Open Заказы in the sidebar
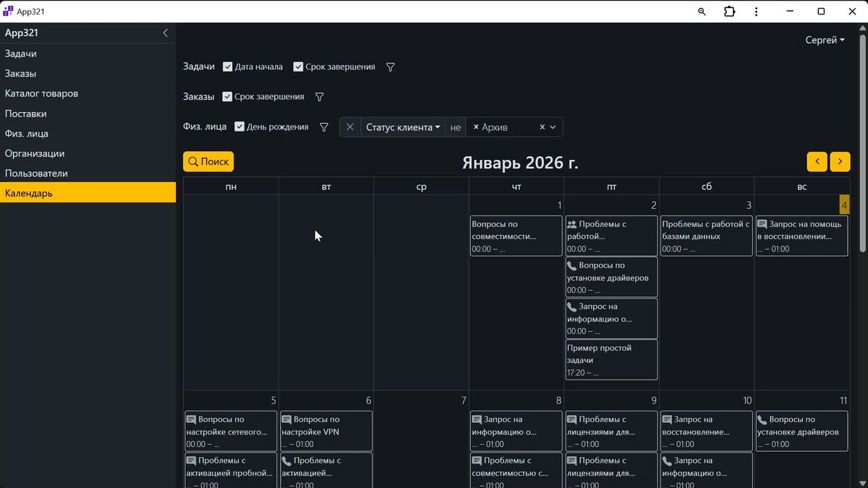Viewport: 868px width, 488px height. (20, 74)
